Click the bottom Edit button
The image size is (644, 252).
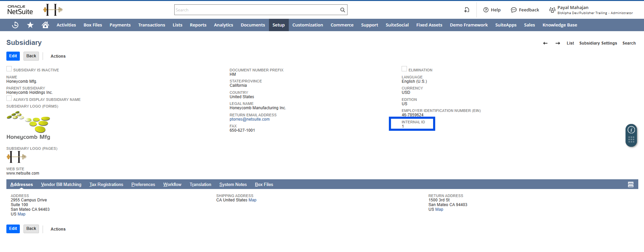click(13, 229)
